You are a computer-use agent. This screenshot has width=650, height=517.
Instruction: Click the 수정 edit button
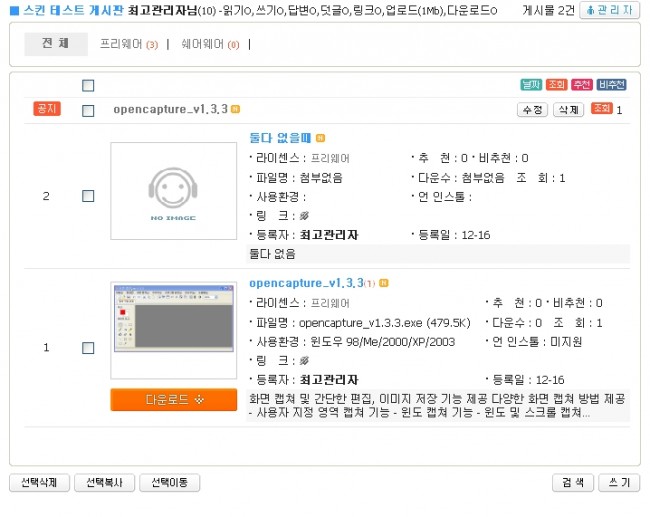tap(532, 109)
